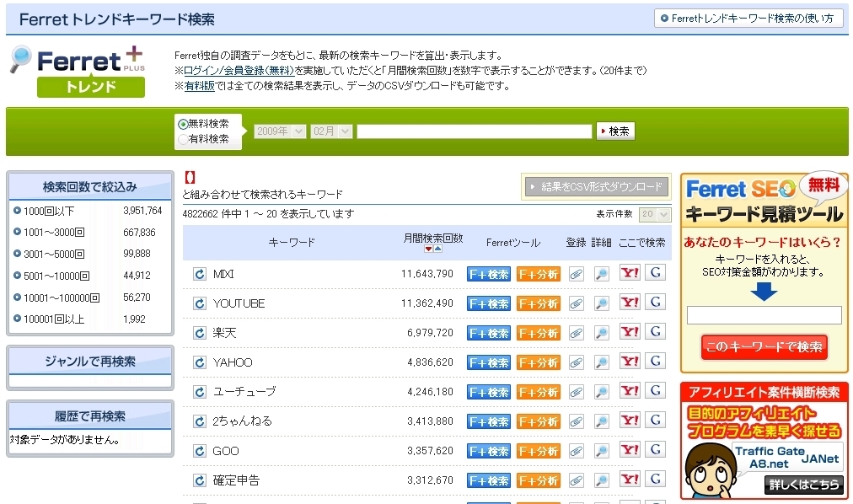Filter by 100001回以上 search count
This screenshot has height=504, width=853.
(x=53, y=319)
